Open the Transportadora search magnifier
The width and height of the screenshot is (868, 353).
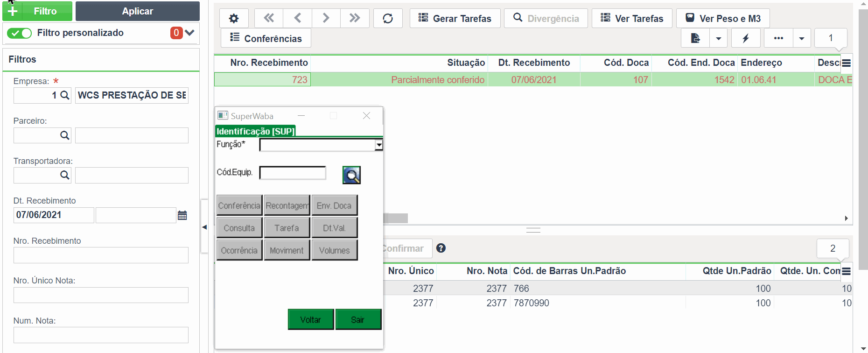(65, 175)
